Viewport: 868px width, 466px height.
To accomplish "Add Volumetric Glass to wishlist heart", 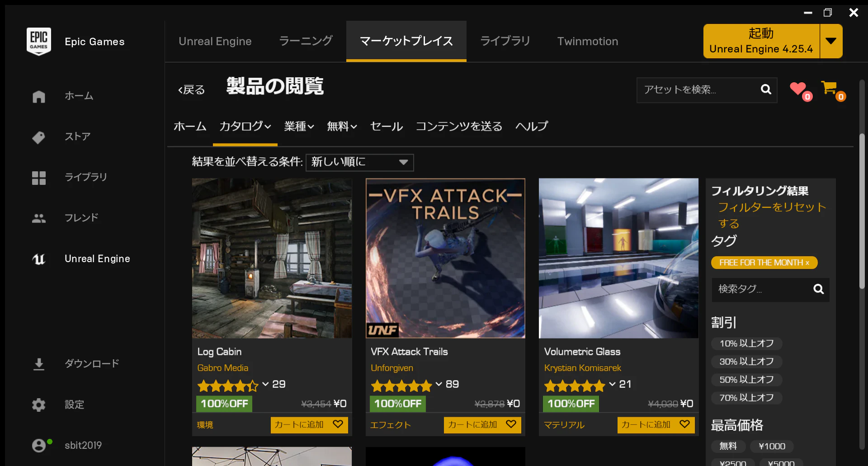I will 684,424.
